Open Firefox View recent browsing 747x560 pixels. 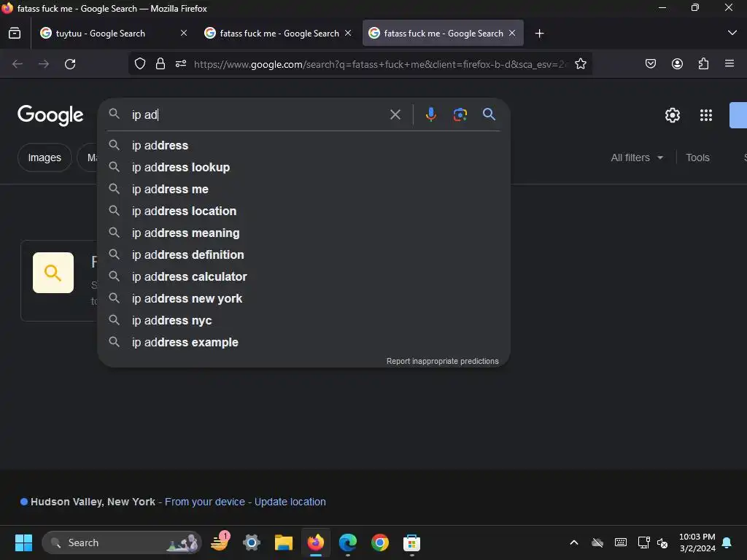15,34
